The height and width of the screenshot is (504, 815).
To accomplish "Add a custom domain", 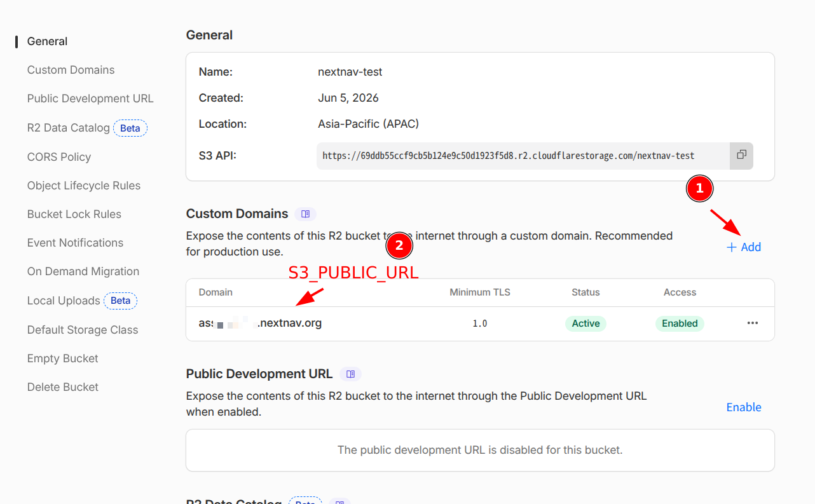I will click(x=744, y=247).
